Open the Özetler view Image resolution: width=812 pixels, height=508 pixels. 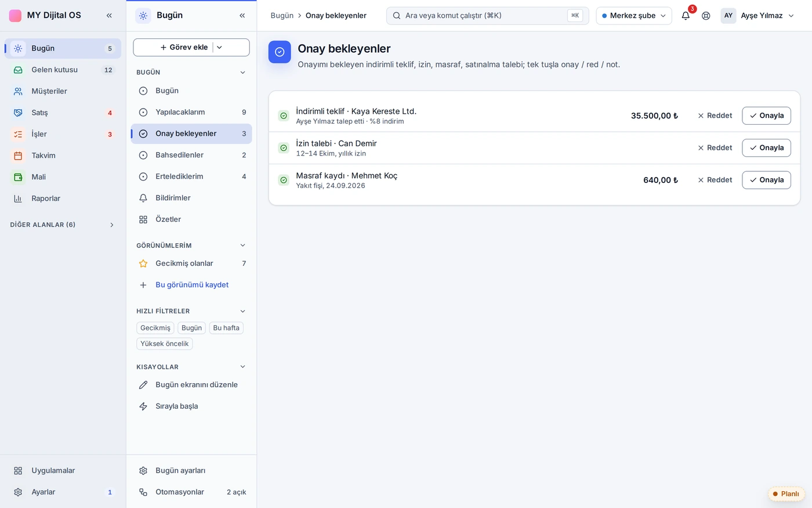click(191, 219)
